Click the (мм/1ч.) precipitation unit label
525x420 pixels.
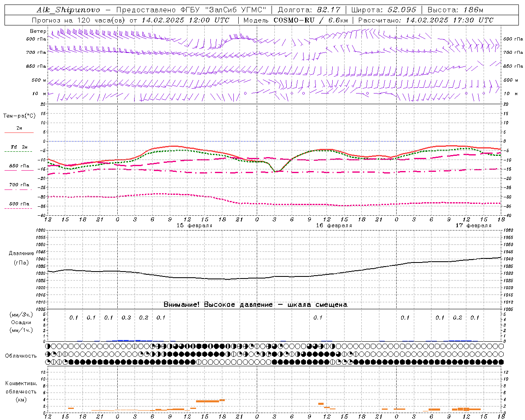point(21,330)
